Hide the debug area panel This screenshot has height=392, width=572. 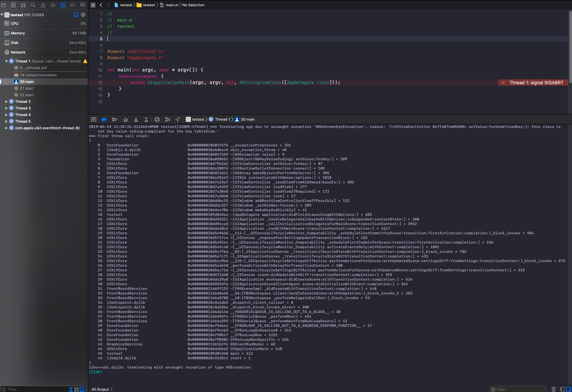(94, 119)
